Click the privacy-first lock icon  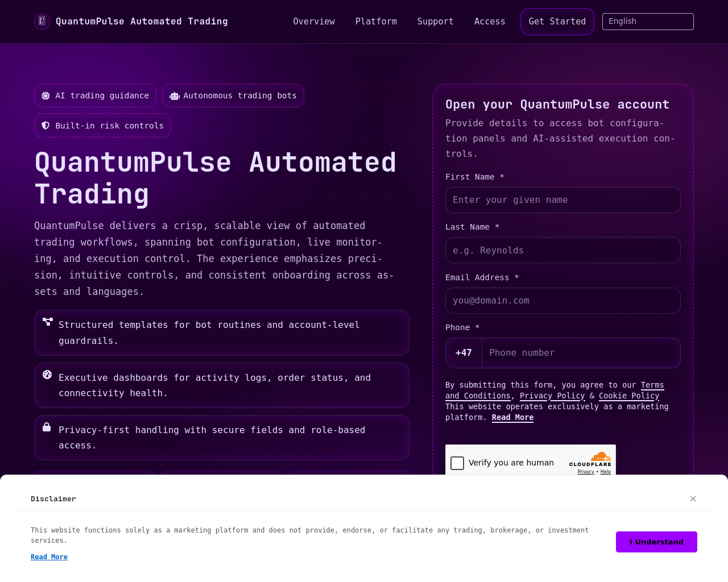[x=47, y=427]
